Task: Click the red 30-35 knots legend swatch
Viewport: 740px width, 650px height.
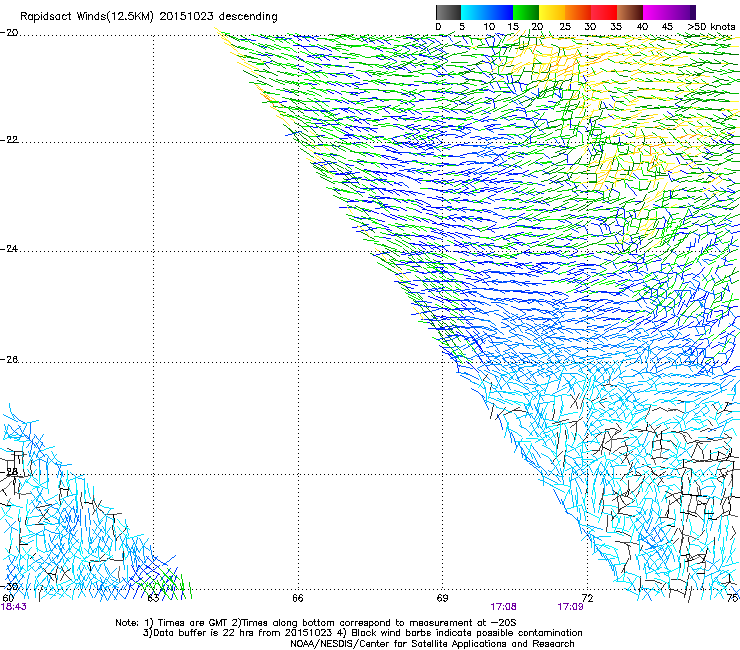Action: point(604,12)
